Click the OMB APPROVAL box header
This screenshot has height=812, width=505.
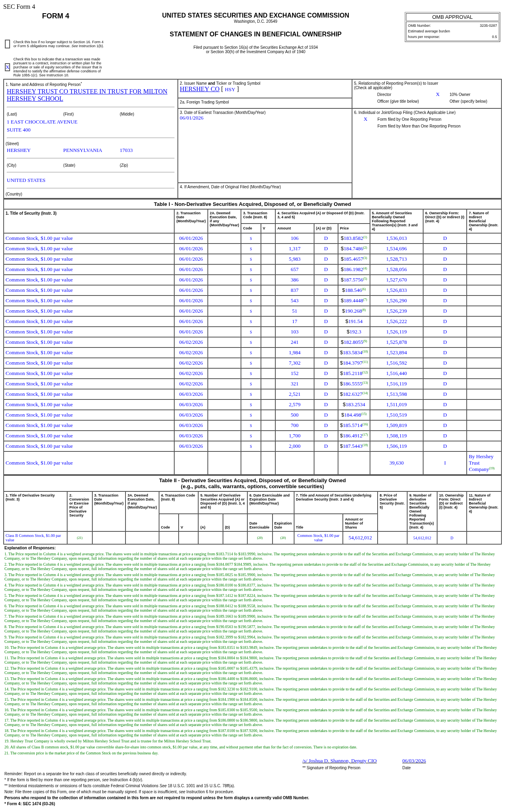[x=452, y=17]
